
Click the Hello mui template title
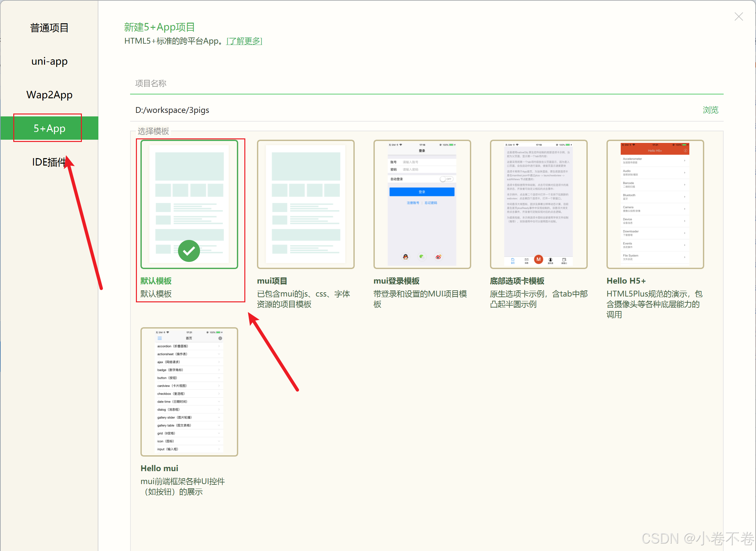(159, 468)
